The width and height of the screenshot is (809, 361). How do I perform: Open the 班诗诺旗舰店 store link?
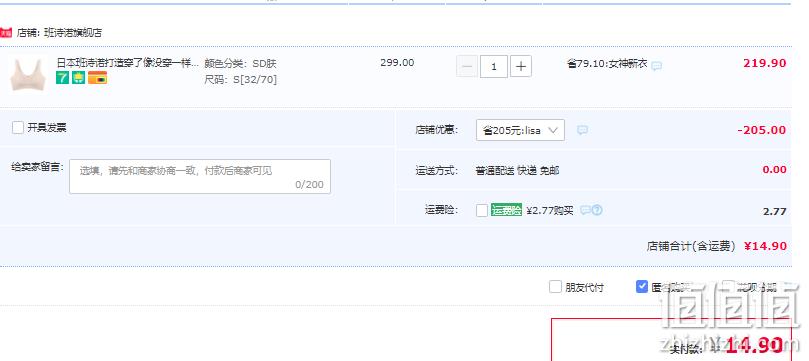pos(73,33)
